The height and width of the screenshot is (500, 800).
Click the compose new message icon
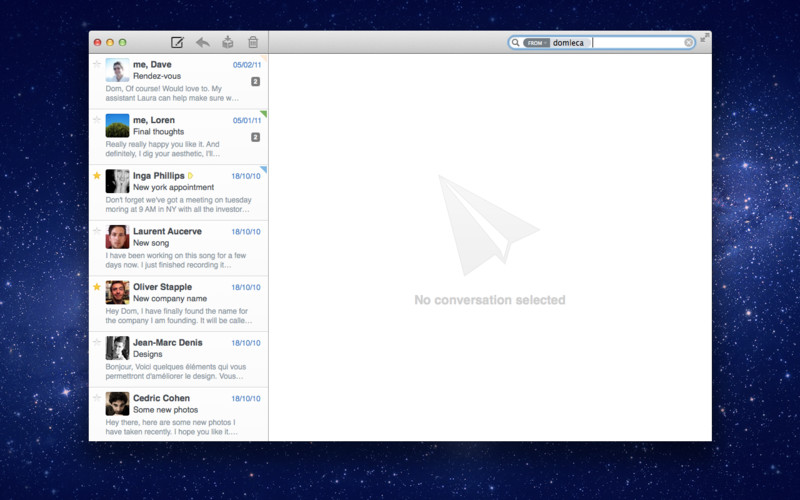pos(177,42)
